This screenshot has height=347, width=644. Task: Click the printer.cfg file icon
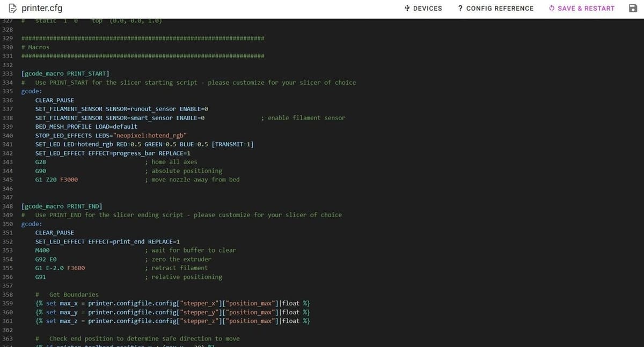pos(12,8)
